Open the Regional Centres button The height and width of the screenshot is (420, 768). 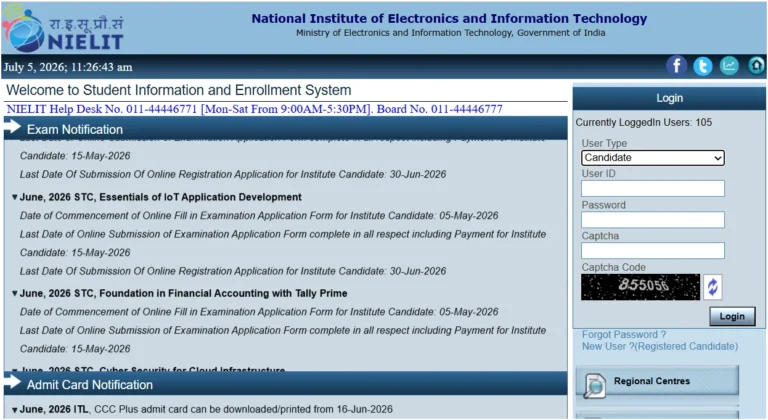pyautogui.click(x=657, y=381)
